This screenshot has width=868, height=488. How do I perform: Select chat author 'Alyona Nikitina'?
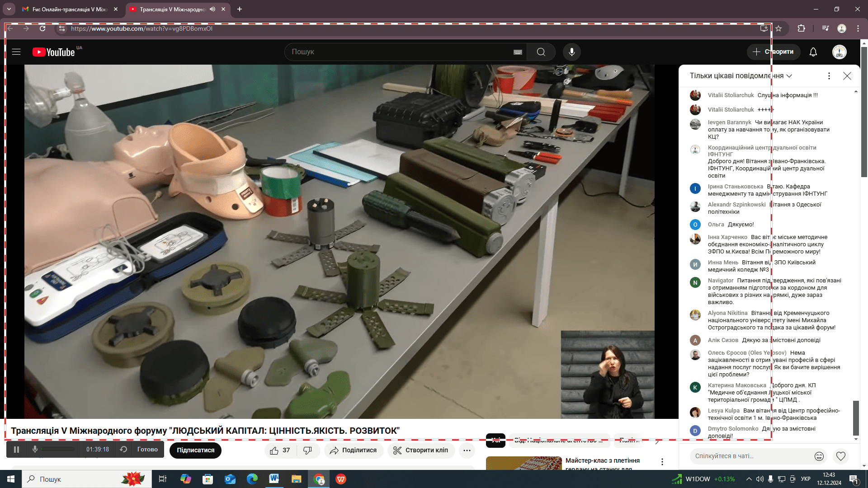[727, 313]
